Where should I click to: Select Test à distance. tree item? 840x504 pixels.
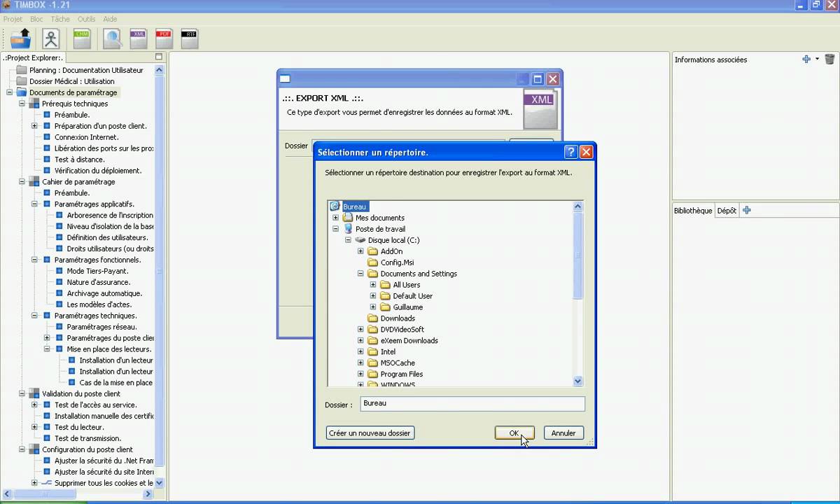tap(79, 160)
